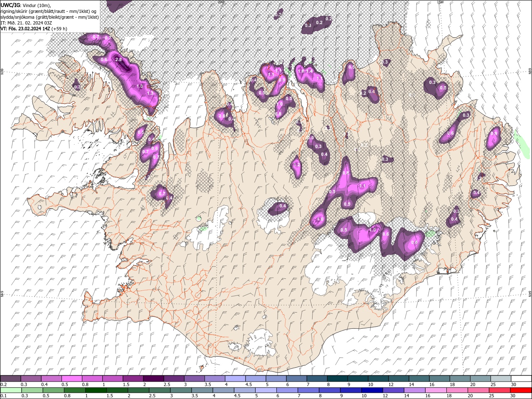Click the '4.5' label under the snow legend row
Image resolution: width=532 pixels, height=399 pixels.
[x=249, y=384]
